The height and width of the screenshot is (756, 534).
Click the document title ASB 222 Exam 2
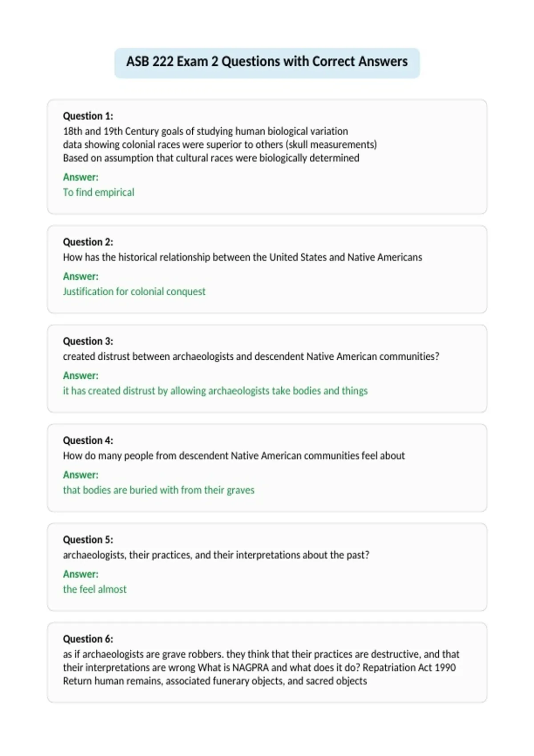(267, 61)
